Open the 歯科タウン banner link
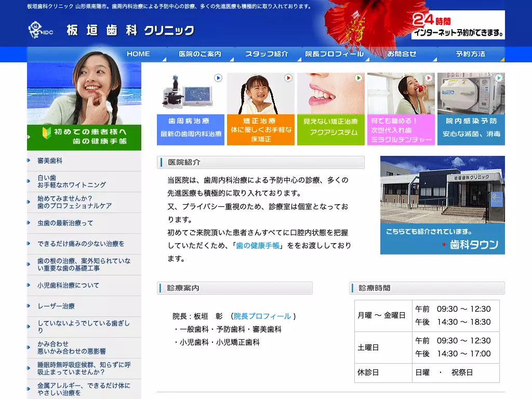 pos(443,239)
